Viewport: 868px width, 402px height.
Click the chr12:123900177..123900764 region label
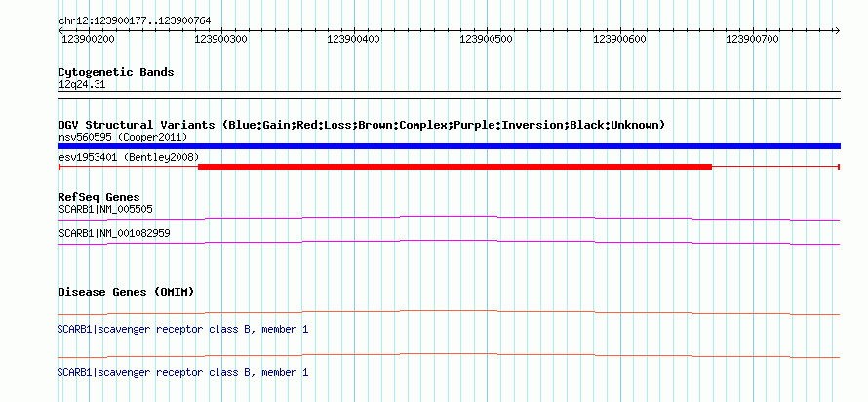click(x=135, y=21)
